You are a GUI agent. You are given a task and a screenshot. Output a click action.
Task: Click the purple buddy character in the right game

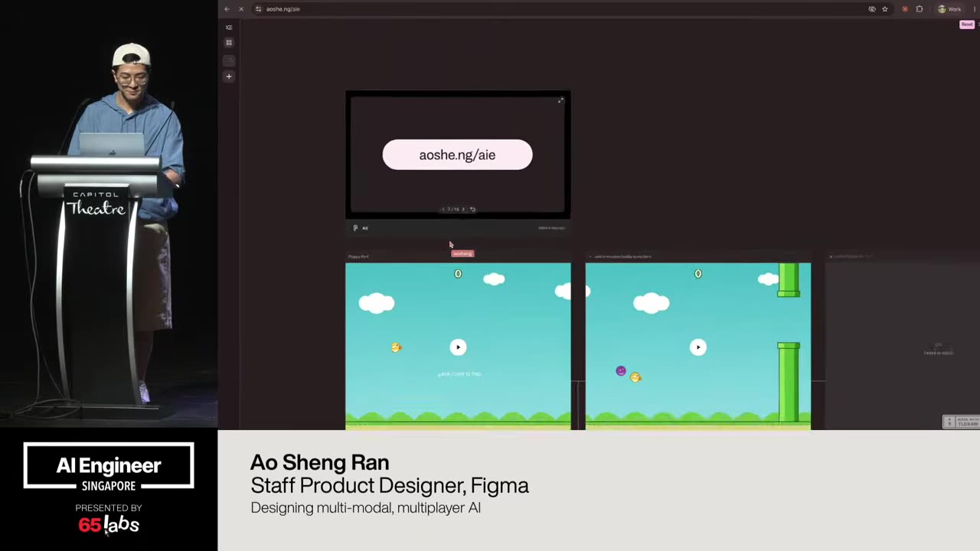(x=621, y=371)
